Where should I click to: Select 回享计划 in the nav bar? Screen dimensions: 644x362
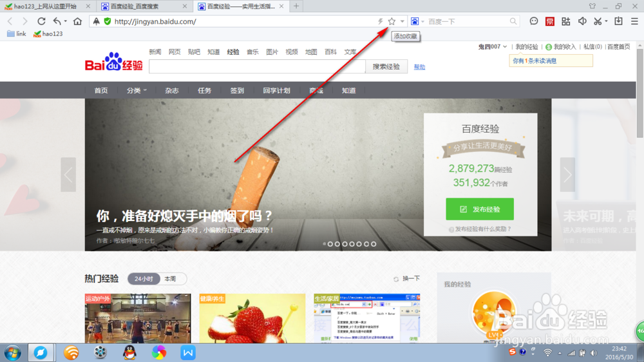tap(276, 90)
